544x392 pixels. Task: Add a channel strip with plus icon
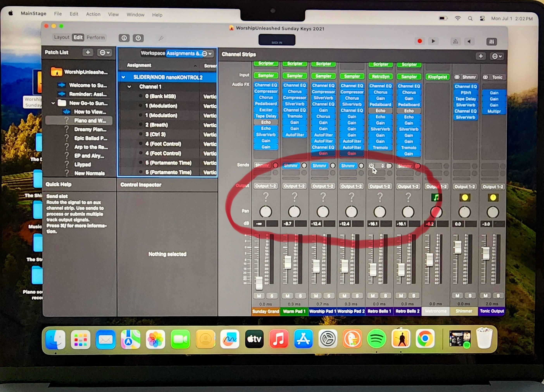click(481, 56)
